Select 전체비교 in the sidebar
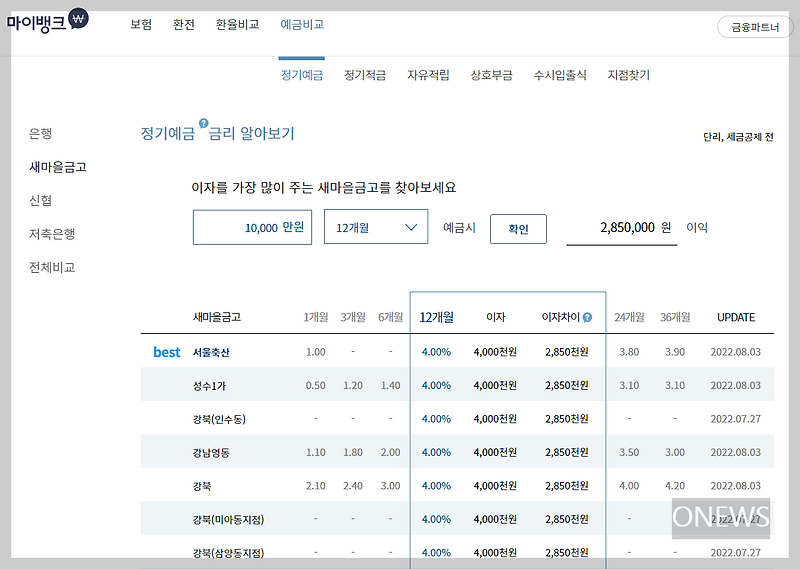Screen dimensions: 800x569 (52, 267)
